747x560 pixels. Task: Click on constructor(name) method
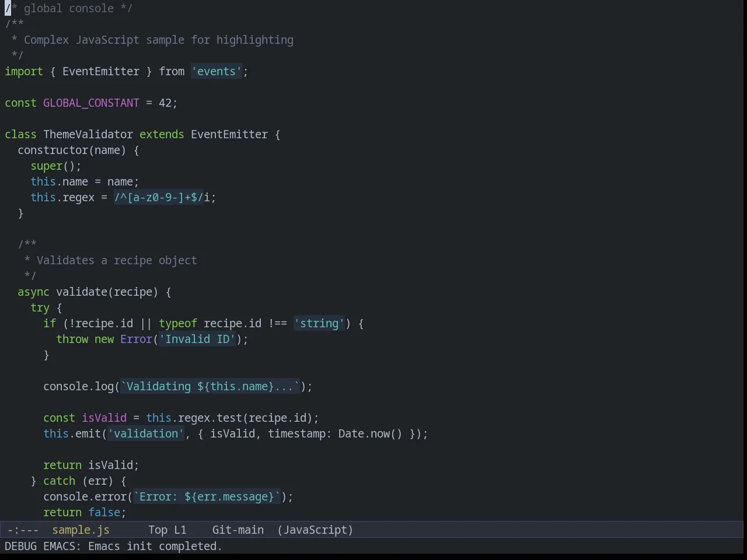tap(72, 150)
